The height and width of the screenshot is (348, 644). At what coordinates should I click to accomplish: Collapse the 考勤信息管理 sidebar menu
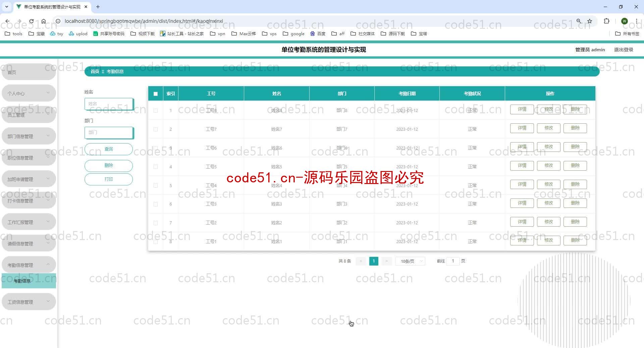click(29, 265)
